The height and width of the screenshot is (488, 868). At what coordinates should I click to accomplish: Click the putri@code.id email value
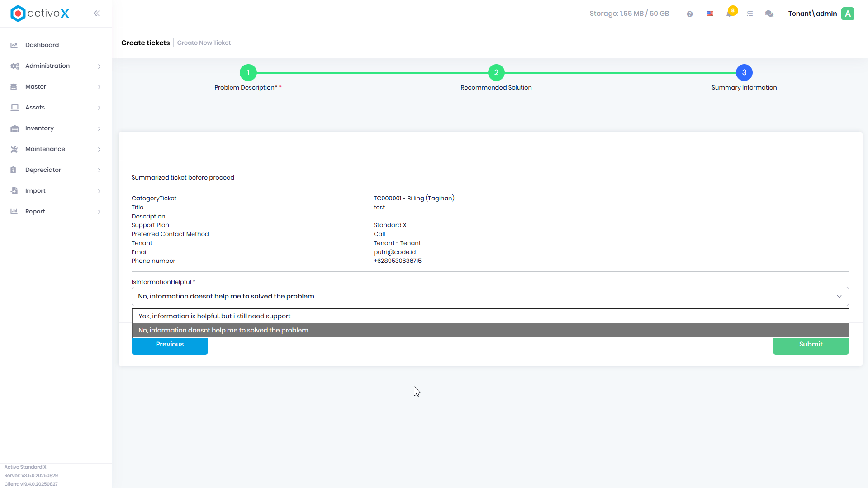[x=394, y=252]
